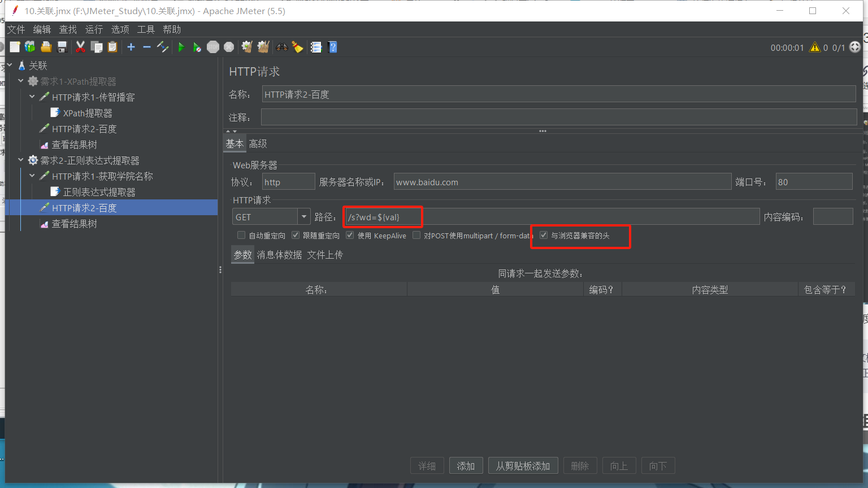The width and height of the screenshot is (868, 488).
Task: Open the GET method dropdown
Action: [x=304, y=216]
